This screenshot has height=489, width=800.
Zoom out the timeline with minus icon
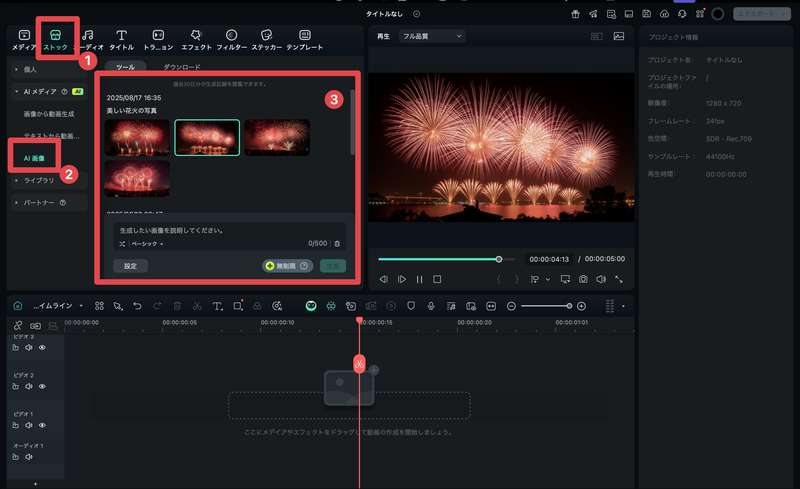tap(511, 306)
